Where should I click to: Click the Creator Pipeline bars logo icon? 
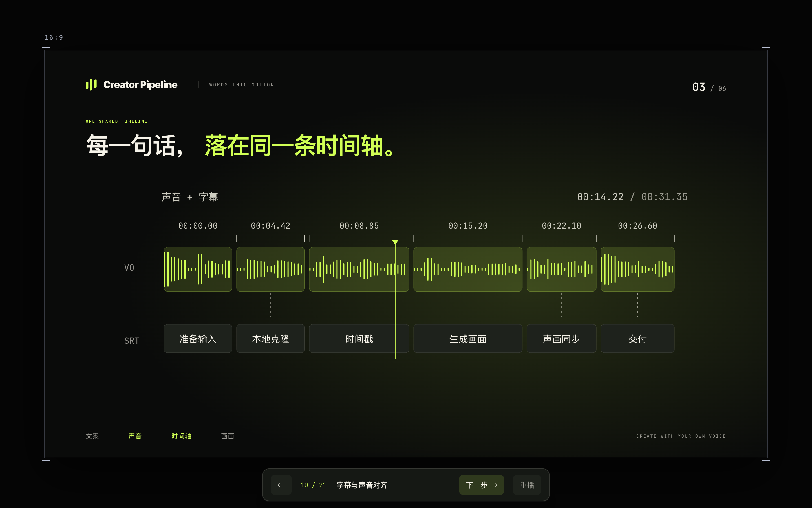[x=91, y=85]
